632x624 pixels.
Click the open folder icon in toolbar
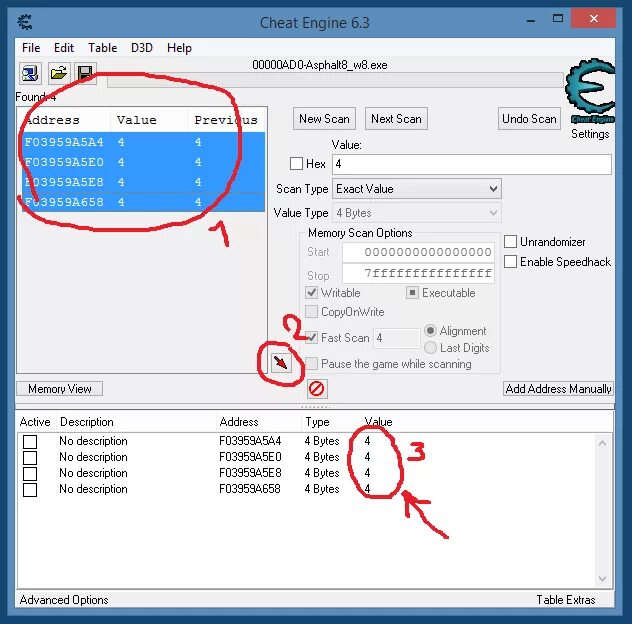pos(59,74)
